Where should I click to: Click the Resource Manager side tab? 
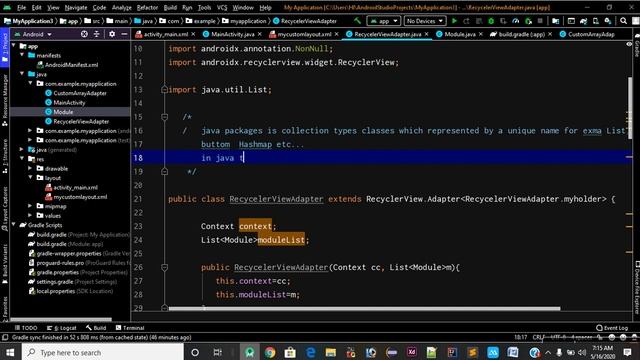(x=5, y=100)
